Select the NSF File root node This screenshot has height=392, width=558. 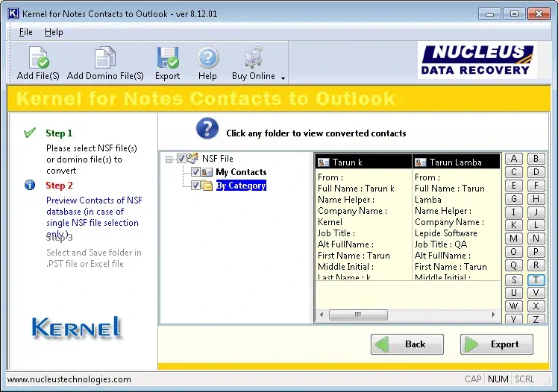(217, 159)
